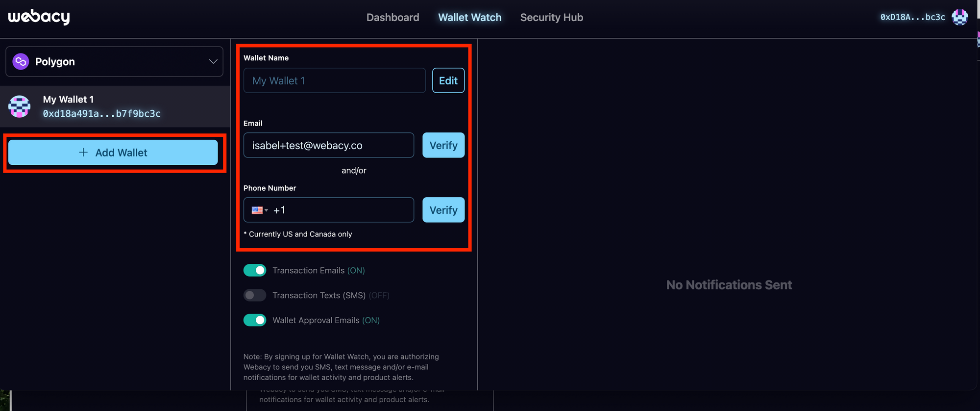
Task: Focus the Wallet Name input field
Action: click(335, 80)
